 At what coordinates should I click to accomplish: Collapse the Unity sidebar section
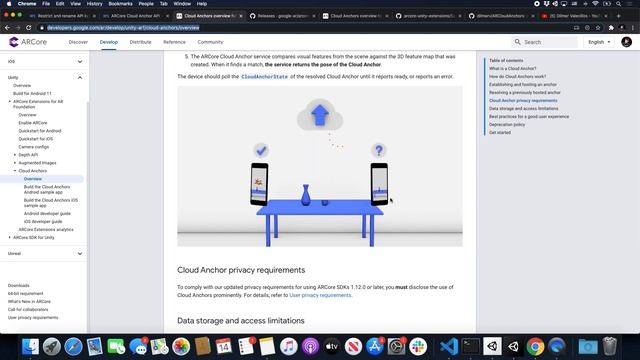(80, 78)
